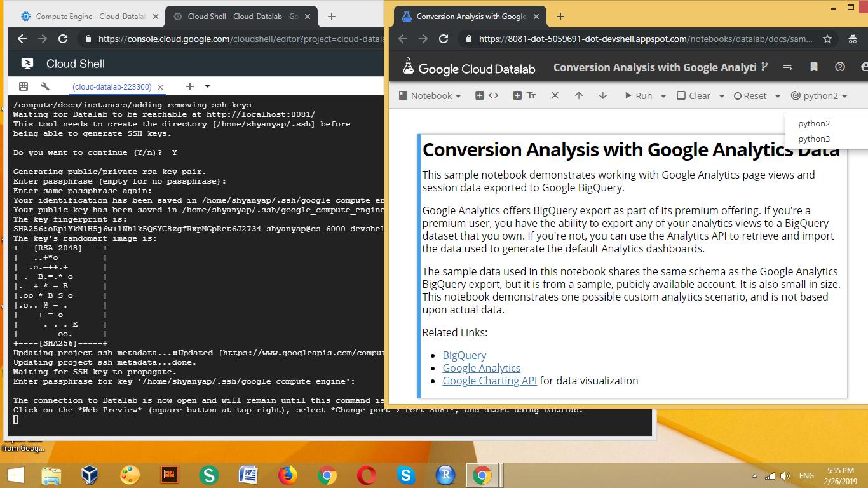Click the devshell.appspot.com address bar
The image size is (868, 488).
(x=646, y=39)
